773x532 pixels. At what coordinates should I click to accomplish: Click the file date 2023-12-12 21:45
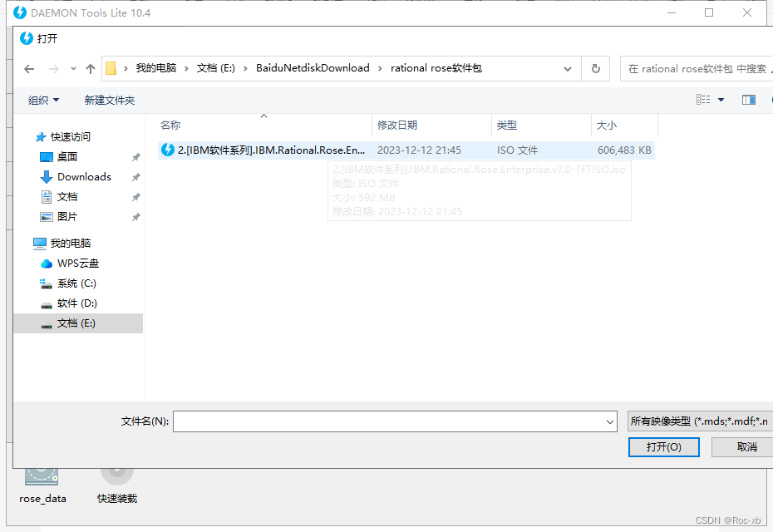pyautogui.click(x=419, y=150)
